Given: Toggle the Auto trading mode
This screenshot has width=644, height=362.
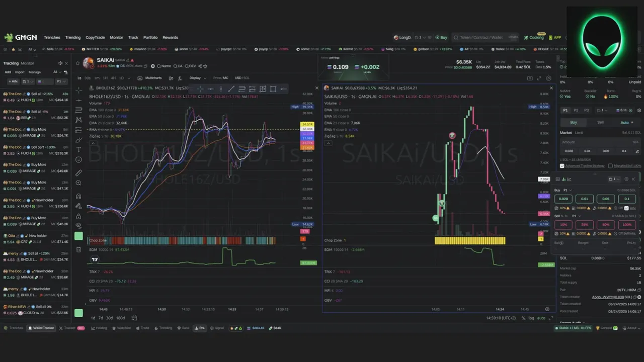Looking at the screenshot, I should 626,122.
